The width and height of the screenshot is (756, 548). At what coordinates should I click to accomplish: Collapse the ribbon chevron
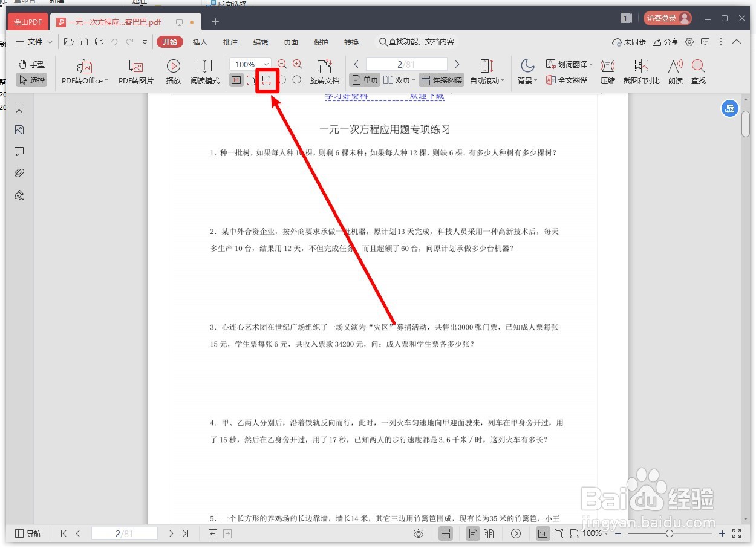pyautogui.click(x=737, y=42)
